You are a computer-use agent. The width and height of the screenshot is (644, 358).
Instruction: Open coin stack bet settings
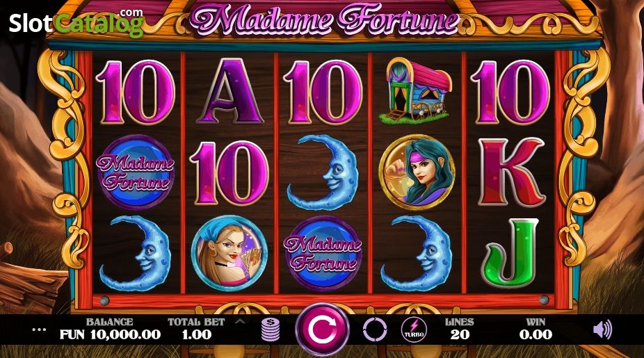point(271,329)
